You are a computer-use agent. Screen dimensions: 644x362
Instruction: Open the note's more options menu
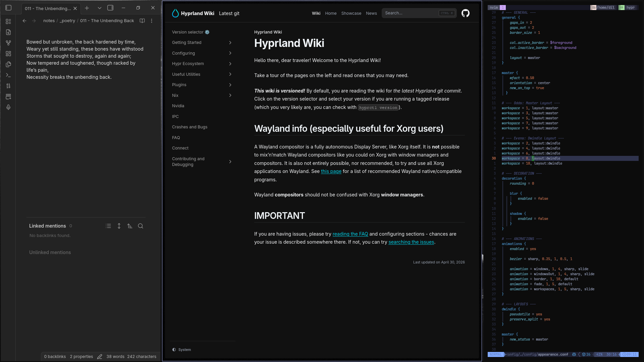(x=152, y=21)
